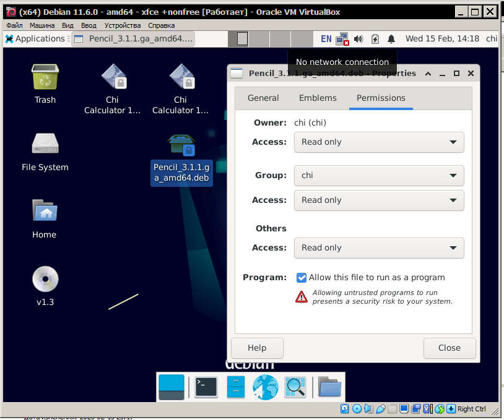Screen dimensions: 504x420
Task: Click VirtualBox audio status icon
Action: tap(368, 408)
